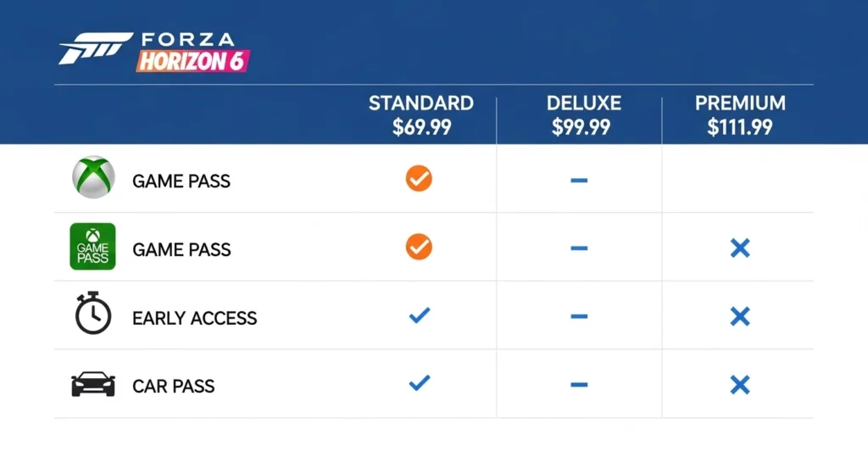
Task: Click the Xbox sphere icon
Action: pyautogui.click(x=93, y=178)
